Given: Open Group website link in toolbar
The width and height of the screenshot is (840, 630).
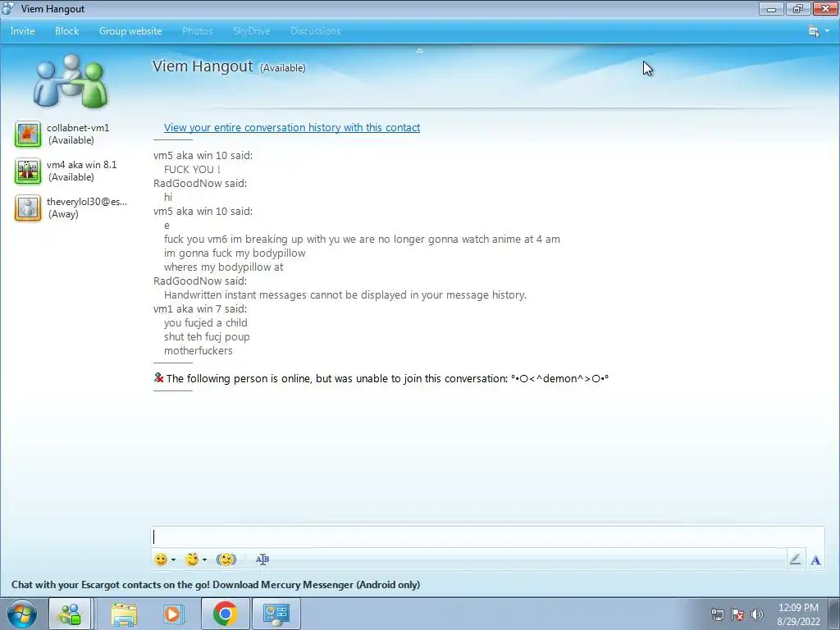Looking at the screenshot, I should pos(130,31).
